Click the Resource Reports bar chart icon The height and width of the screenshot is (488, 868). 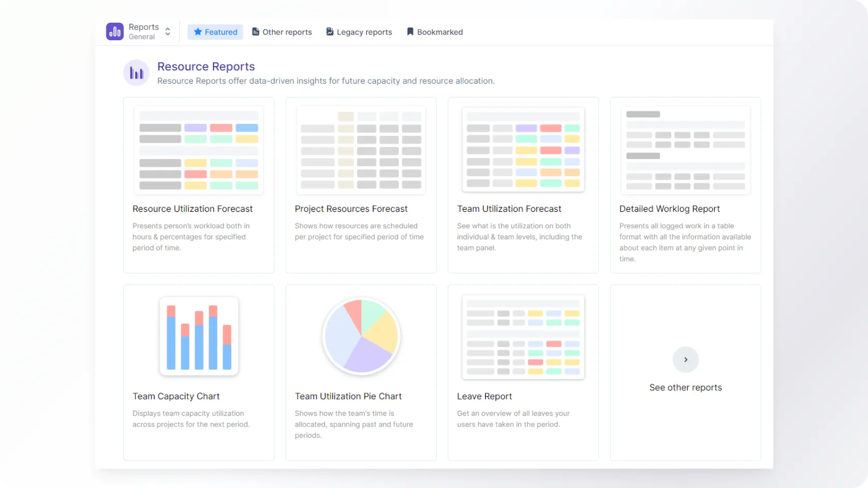[136, 73]
